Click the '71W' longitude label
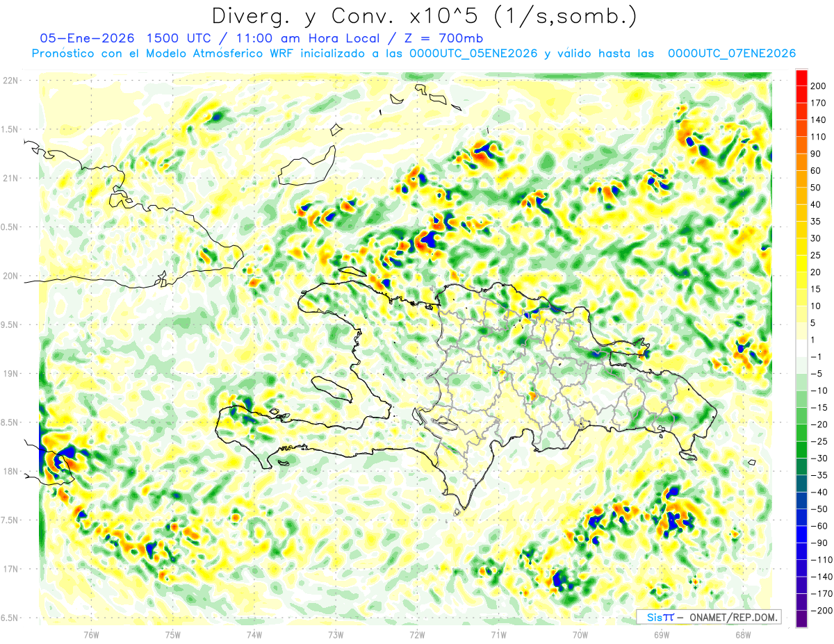Viewport: 834px width, 644px height. [498, 634]
